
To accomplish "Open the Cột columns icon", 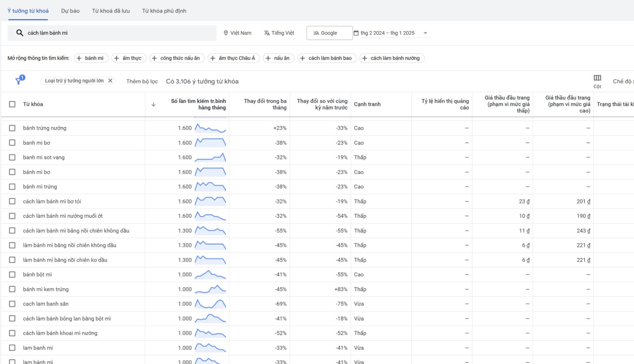I will [597, 78].
